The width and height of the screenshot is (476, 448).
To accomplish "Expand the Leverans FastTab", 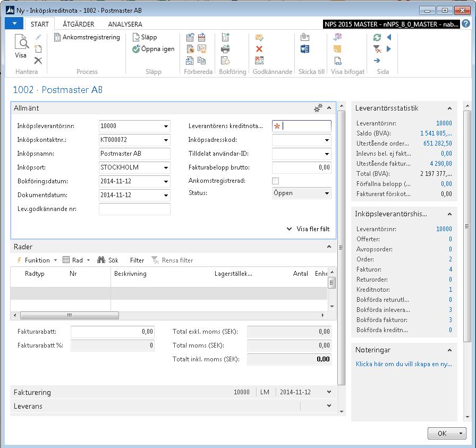I will [x=329, y=406].
